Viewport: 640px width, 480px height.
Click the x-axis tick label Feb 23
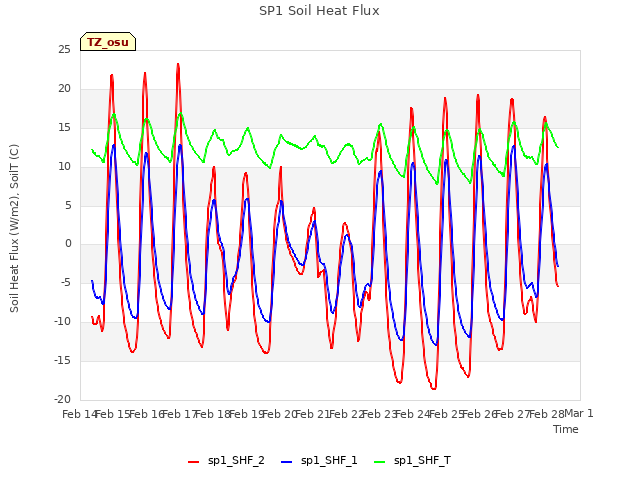(379, 414)
